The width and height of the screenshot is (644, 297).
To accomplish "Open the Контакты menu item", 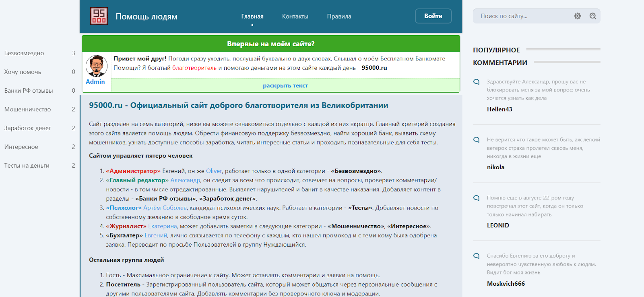I will [x=295, y=17].
